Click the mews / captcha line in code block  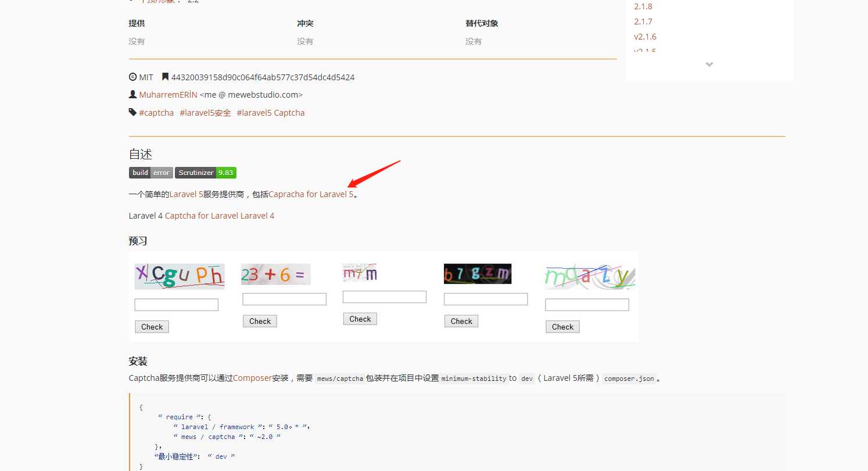(x=227, y=437)
